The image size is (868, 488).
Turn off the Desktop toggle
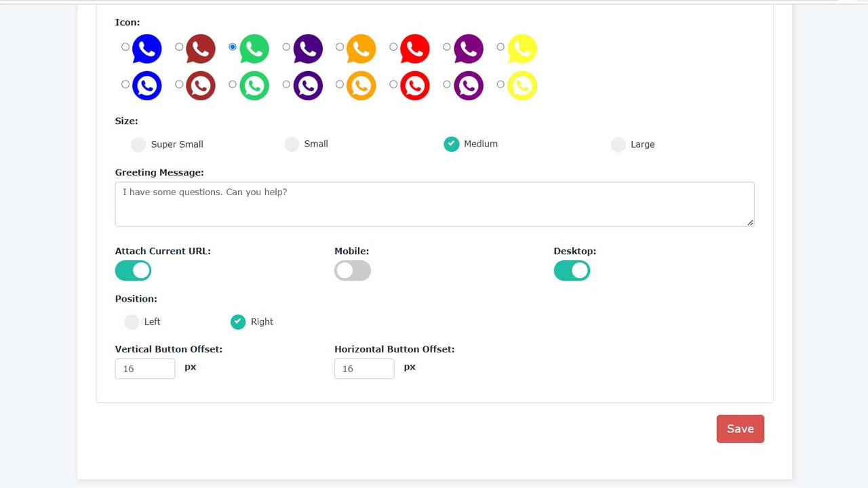[x=572, y=270]
